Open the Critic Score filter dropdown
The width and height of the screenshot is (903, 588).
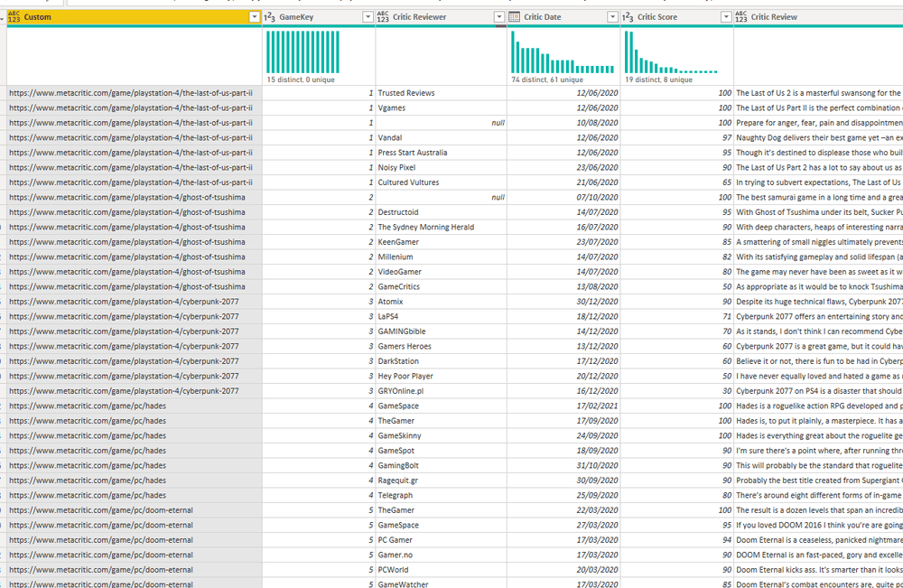click(726, 17)
